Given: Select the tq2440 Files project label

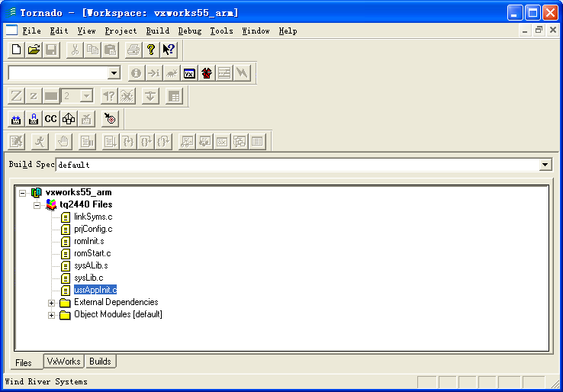Looking at the screenshot, I should [85, 204].
